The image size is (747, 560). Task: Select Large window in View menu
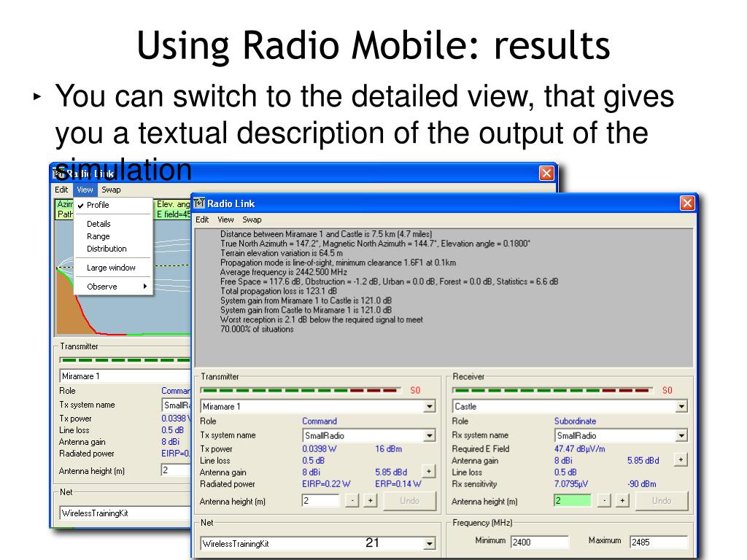(x=113, y=268)
